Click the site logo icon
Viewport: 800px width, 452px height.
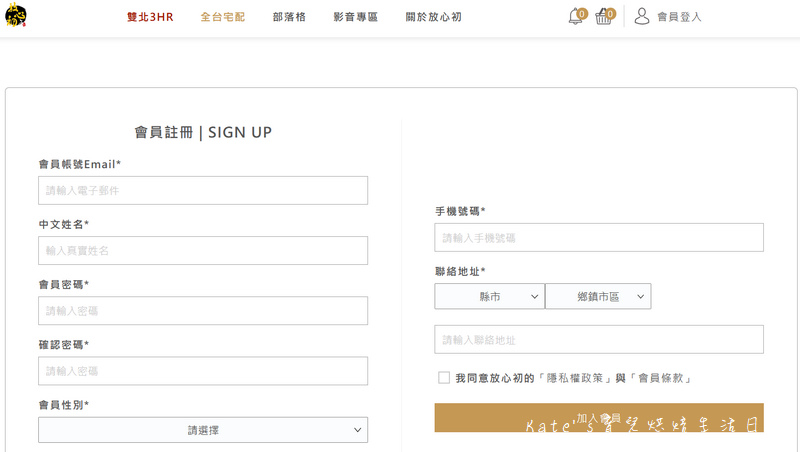pos(15,15)
